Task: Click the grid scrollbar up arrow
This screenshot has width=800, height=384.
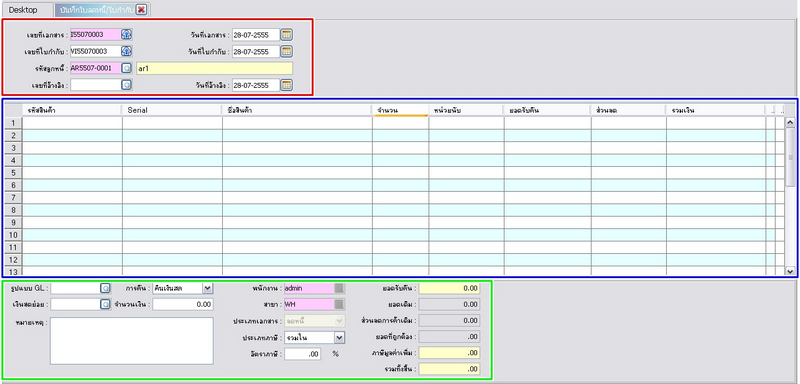Action: click(x=790, y=122)
